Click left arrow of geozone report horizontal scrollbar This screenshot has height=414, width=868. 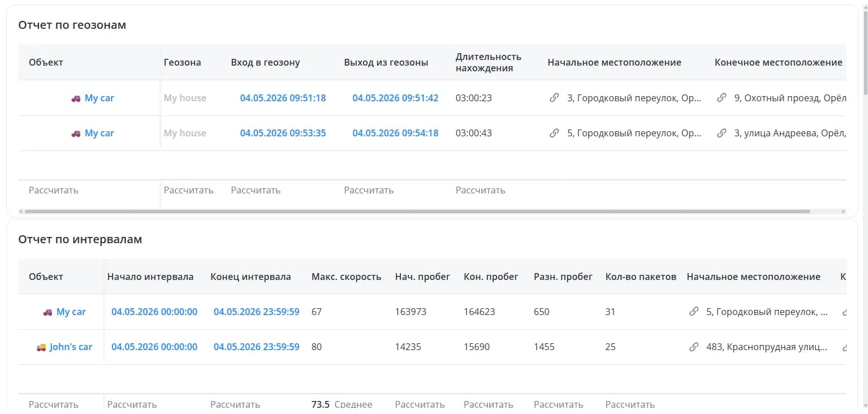21,212
